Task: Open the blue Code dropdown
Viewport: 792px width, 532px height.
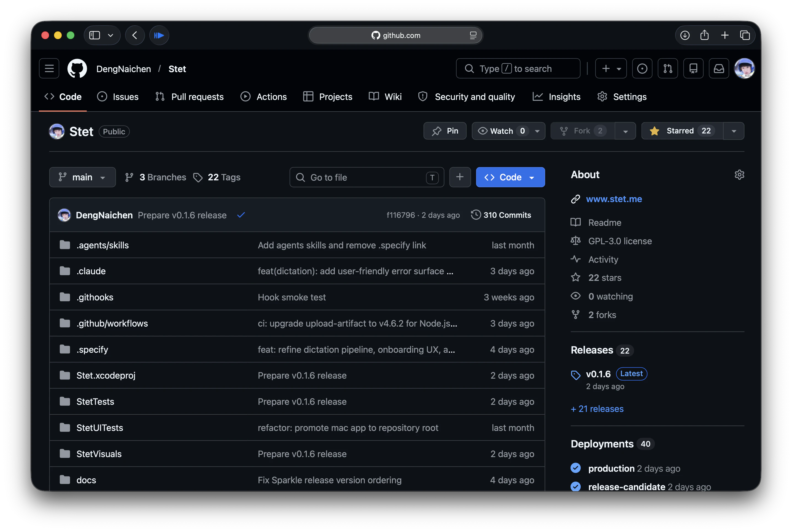Action: pos(510,177)
